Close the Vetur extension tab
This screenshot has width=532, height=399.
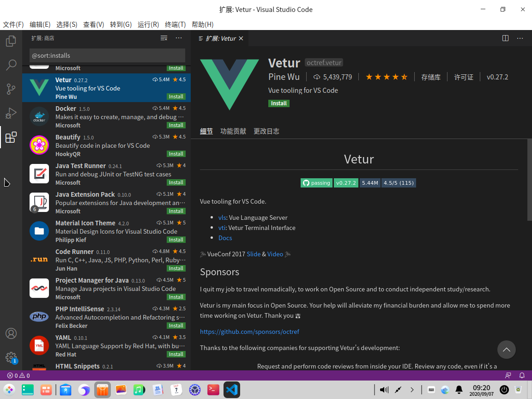coord(241,38)
